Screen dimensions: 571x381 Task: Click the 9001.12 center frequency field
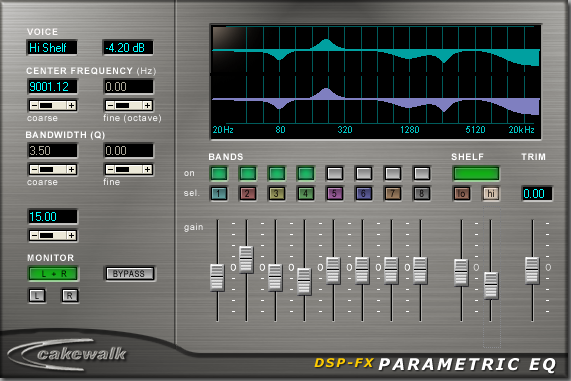pyautogui.click(x=52, y=87)
